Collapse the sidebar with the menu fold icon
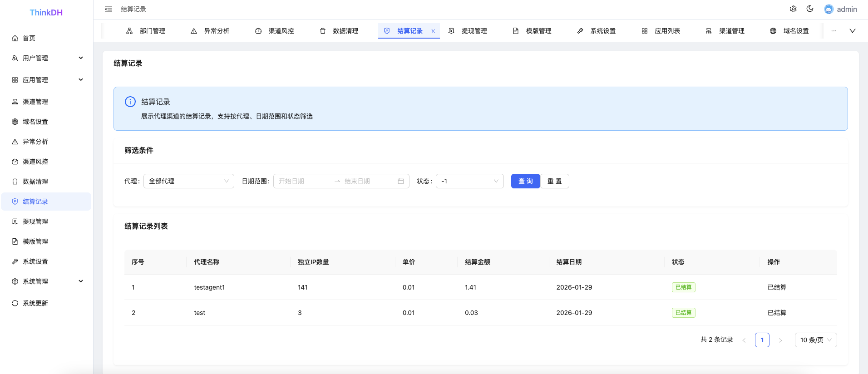Screen dimensions: 868x374 point(108,9)
